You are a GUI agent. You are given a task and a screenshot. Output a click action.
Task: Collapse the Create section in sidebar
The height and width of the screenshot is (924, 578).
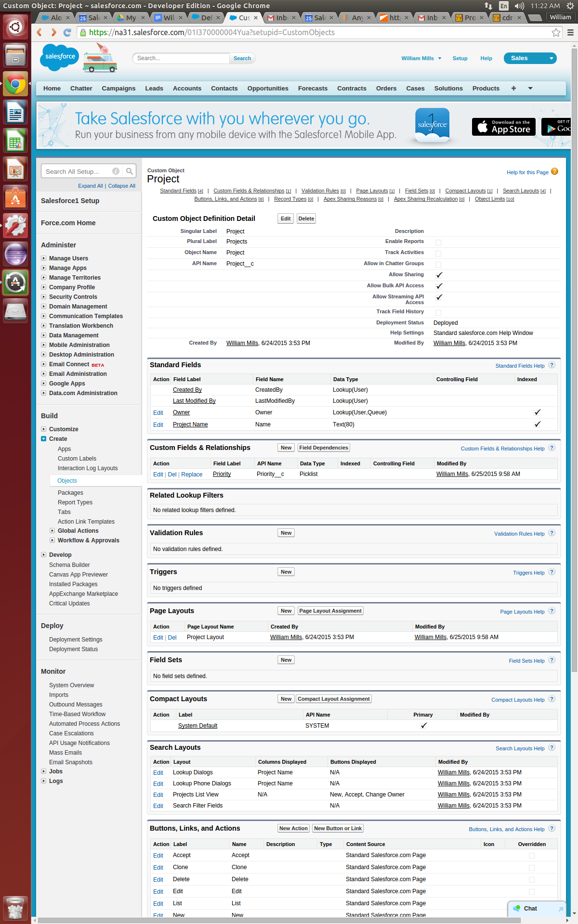tap(44, 439)
